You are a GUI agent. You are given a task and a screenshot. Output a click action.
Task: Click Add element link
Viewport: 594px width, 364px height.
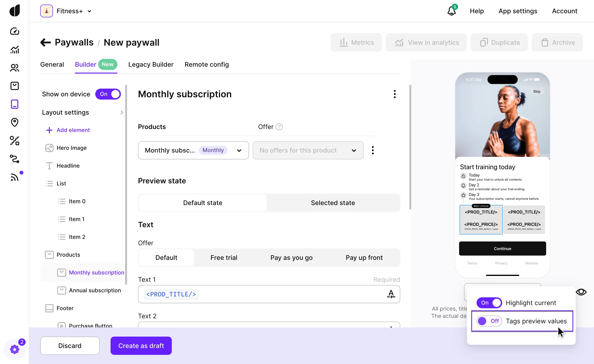(x=73, y=130)
